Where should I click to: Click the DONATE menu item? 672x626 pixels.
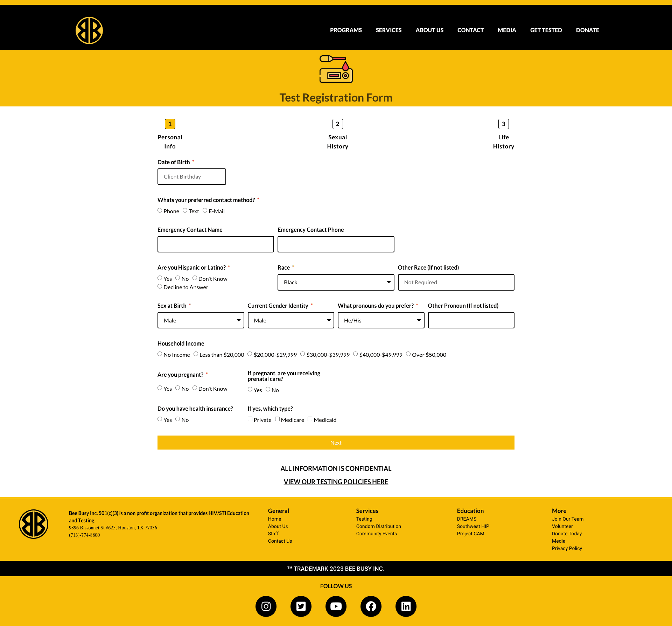587,30
